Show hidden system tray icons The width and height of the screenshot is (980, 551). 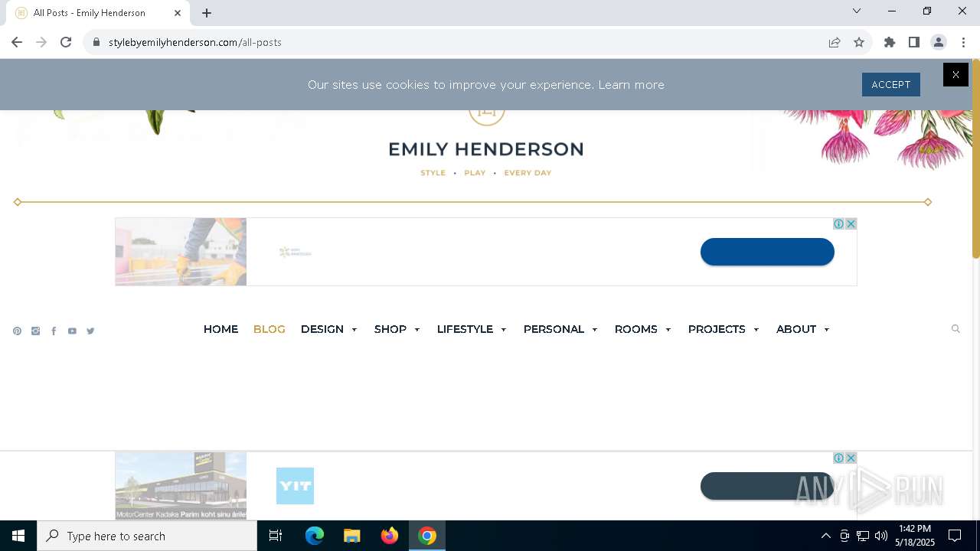point(825,536)
